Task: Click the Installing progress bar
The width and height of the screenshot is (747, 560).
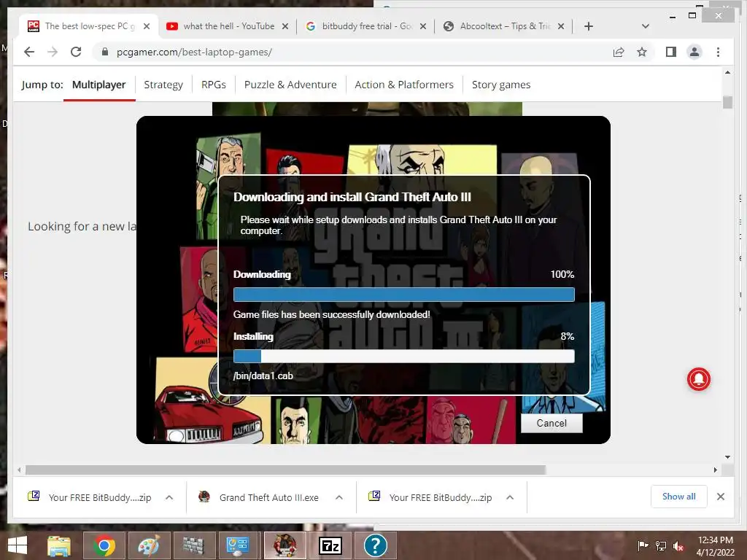Action: point(404,356)
